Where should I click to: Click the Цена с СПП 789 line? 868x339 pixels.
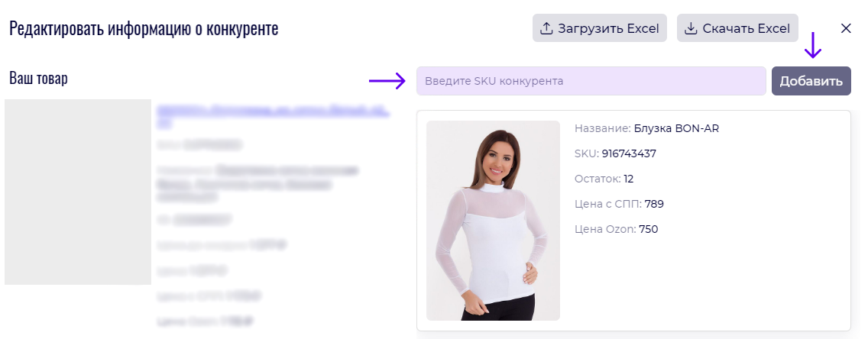pyautogui.click(x=619, y=204)
